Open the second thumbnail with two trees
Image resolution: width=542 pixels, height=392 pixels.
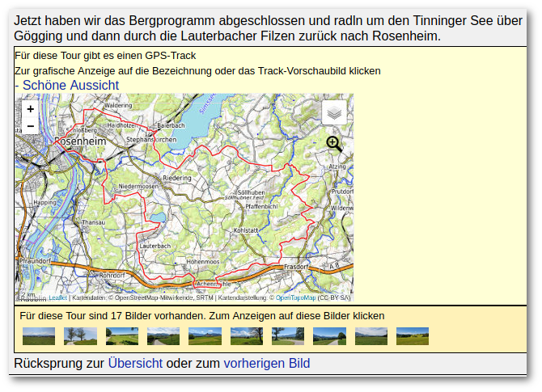click(80, 336)
